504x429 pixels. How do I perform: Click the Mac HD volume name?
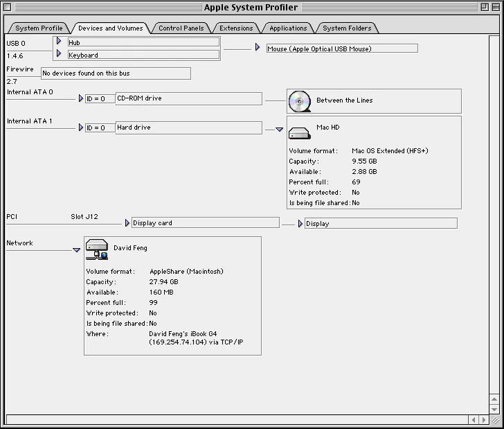tap(328, 128)
